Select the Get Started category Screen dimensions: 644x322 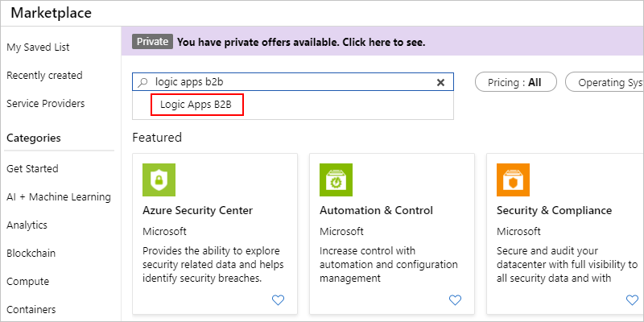pyautogui.click(x=32, y=169)
